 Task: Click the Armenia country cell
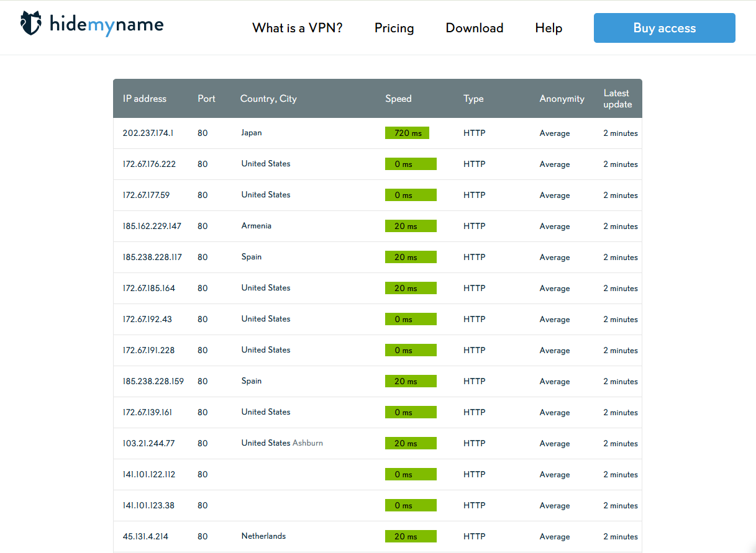[x=257, y=226]
